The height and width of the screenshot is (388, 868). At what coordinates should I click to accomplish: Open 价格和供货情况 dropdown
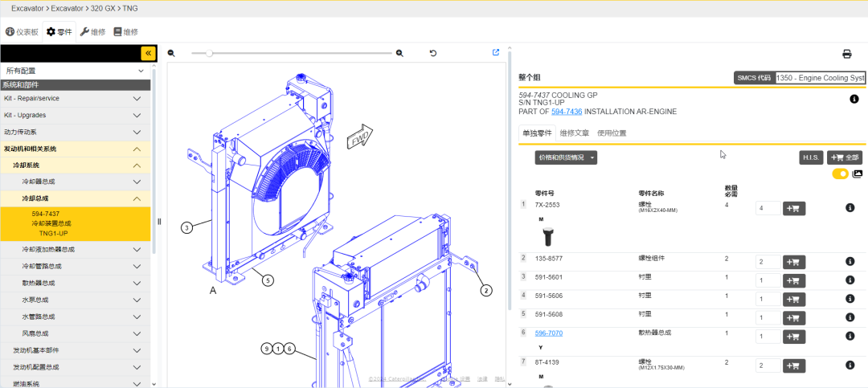(566, 157)
